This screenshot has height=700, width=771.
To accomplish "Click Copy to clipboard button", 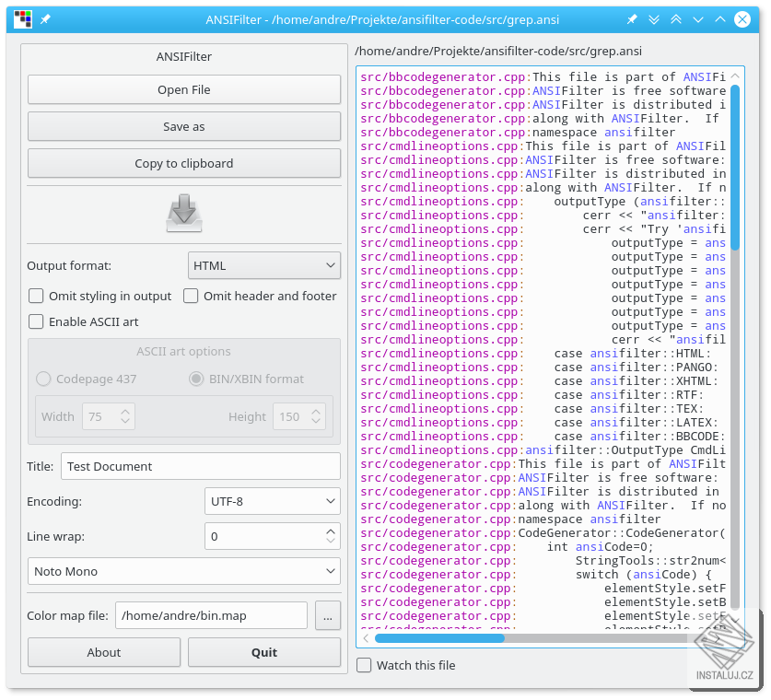I will tap(184, 163).
